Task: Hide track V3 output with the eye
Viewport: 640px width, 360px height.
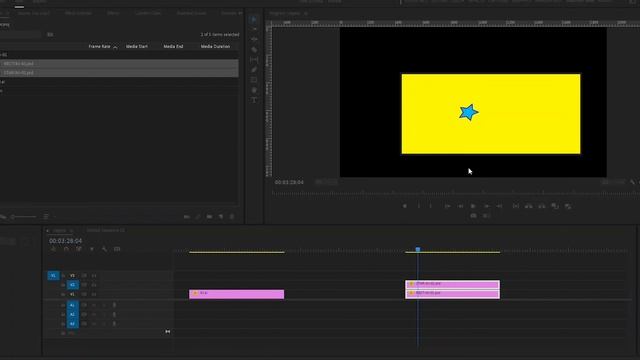Action: 93,276
